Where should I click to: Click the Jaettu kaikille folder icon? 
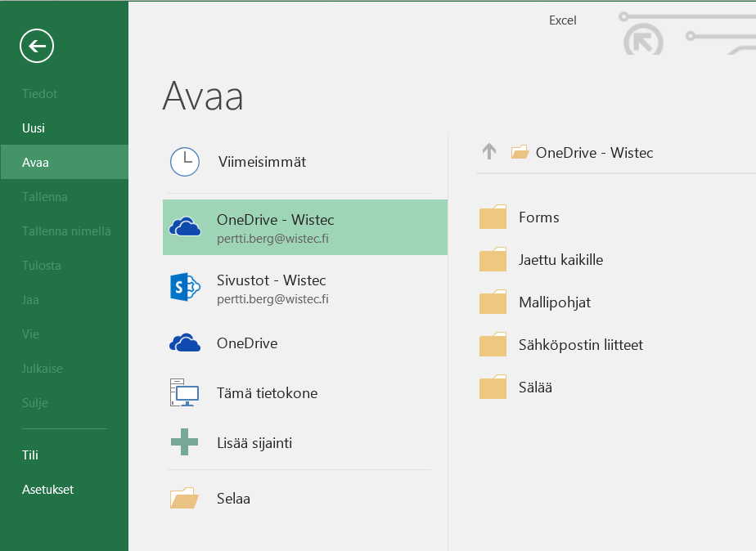493,259
